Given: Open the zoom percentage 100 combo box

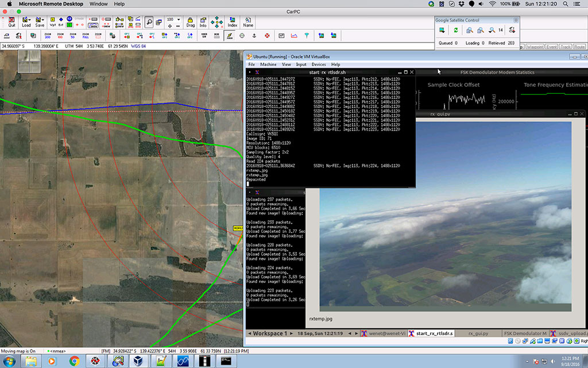Looking at the screenshot, I should coord(173,19).
